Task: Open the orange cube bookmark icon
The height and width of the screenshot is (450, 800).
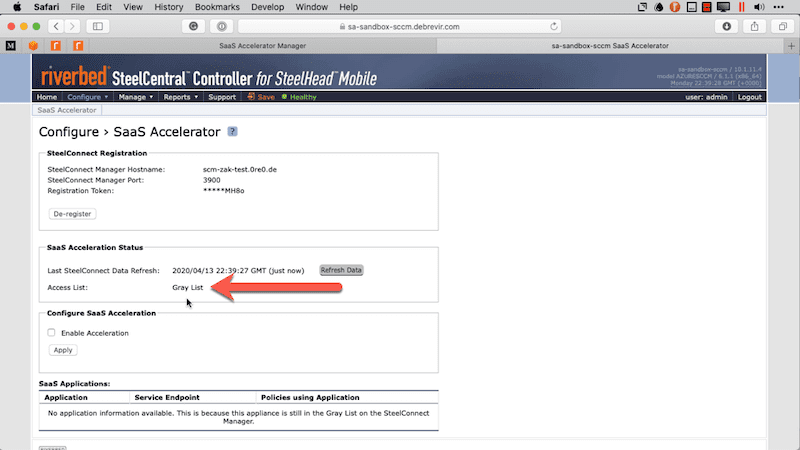Action: pyautogui.click(x=33, y=46)
